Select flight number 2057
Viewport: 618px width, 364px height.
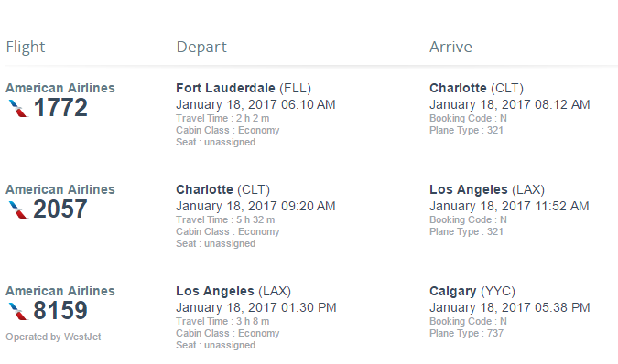point(60,209)
